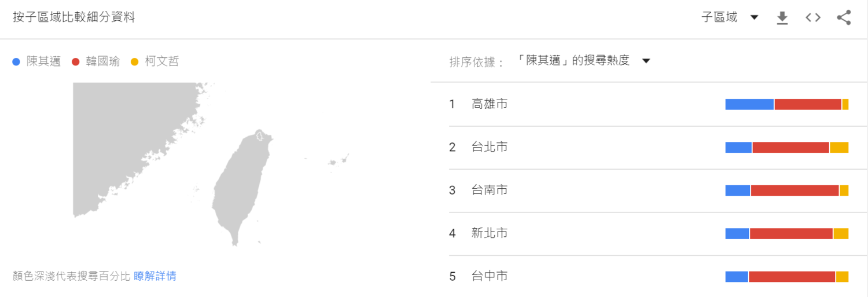This screenshot has height=297, width=868.
Task: Choose the 新北市 row
Action: click(649, 234)
